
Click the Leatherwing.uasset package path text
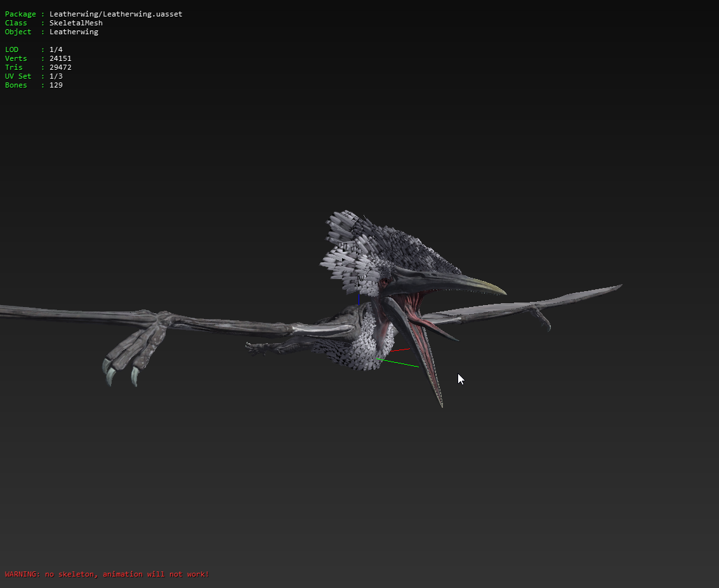[x=115, y=14]
